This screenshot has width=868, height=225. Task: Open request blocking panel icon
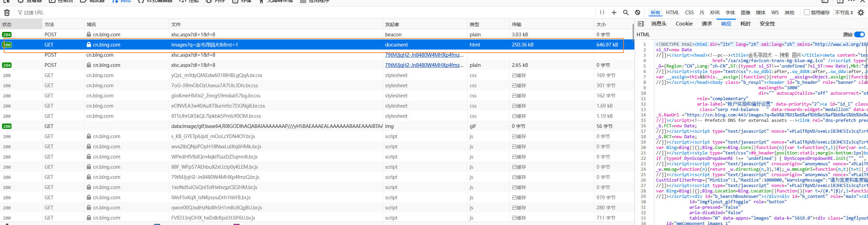637,13
